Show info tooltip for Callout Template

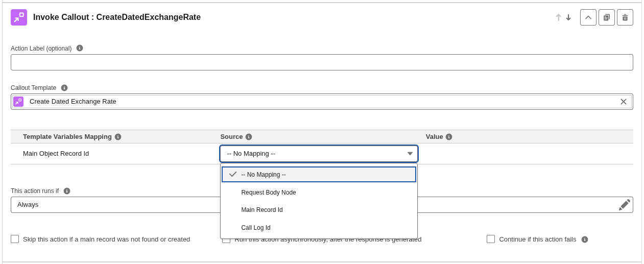pos(64,88)
